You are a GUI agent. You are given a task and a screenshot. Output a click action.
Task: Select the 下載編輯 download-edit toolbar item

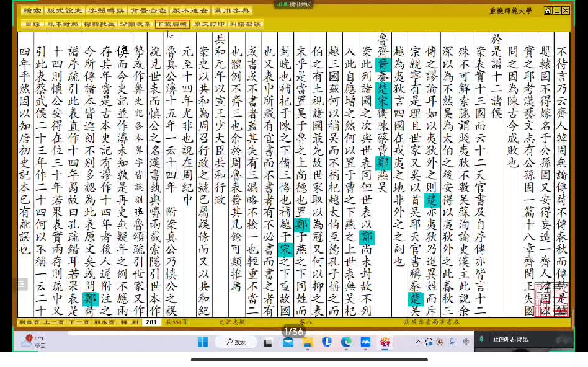coord(174,24)
